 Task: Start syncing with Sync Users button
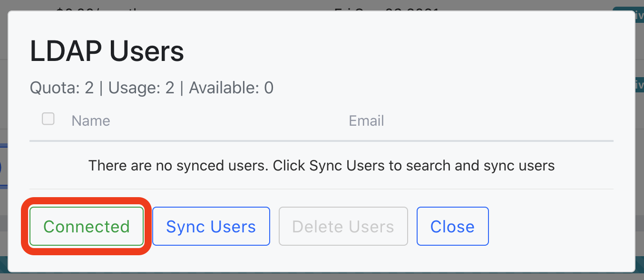click(x=211, y=226)
